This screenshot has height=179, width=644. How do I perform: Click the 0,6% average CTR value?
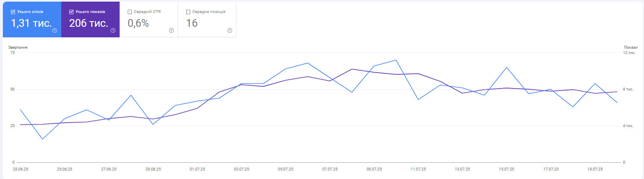pyautogui.click(x=138, y=23)
